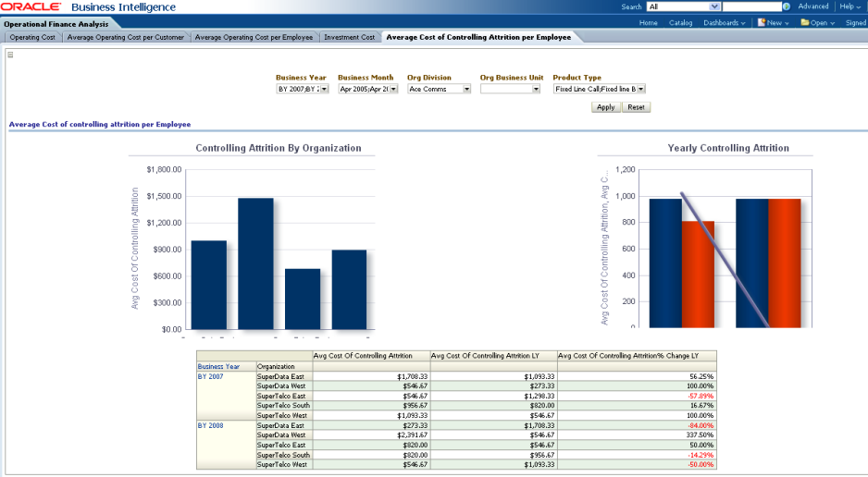The height and width of the screenshot is (477, 868).
Task: Click the search go icon
Action: [x=786, y=6]
